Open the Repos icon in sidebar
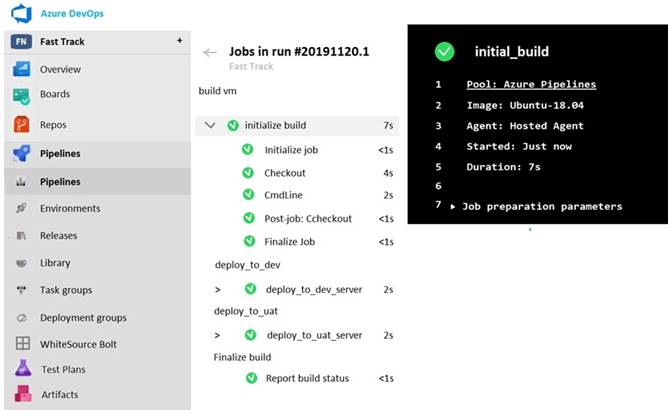 pyautogui.click(x=22, y=125)
